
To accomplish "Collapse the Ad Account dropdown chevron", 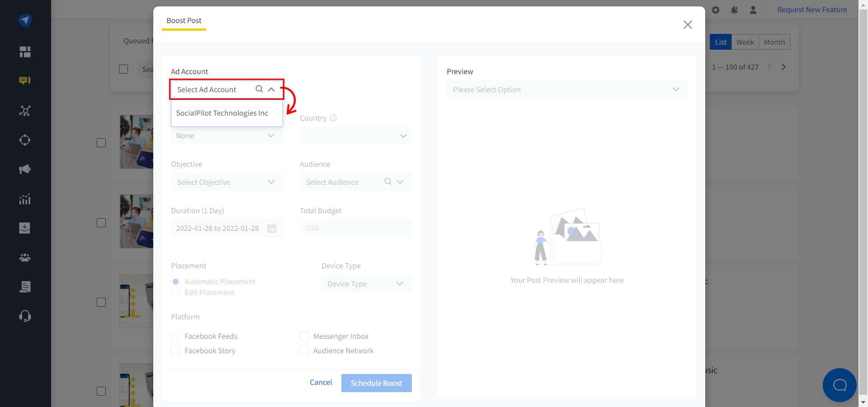I will pos(271,89).
